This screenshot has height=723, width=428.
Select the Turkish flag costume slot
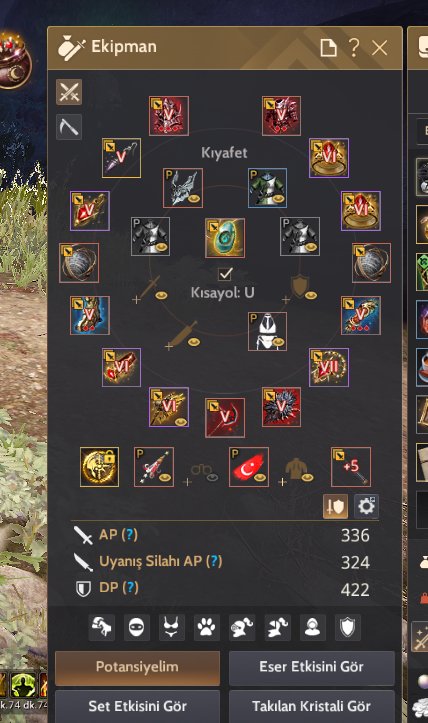click(x=249, y=467)
